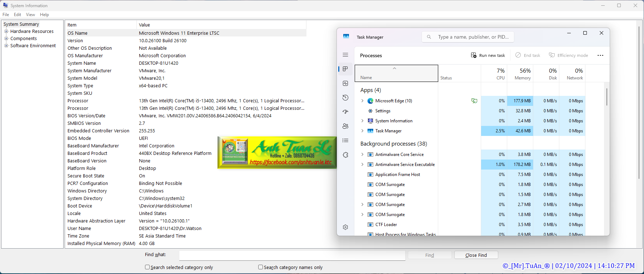Image resolution: width=644 pixels, height=274 pixels.
Task: Open the Edit menu
Action: tap(18, 15)
